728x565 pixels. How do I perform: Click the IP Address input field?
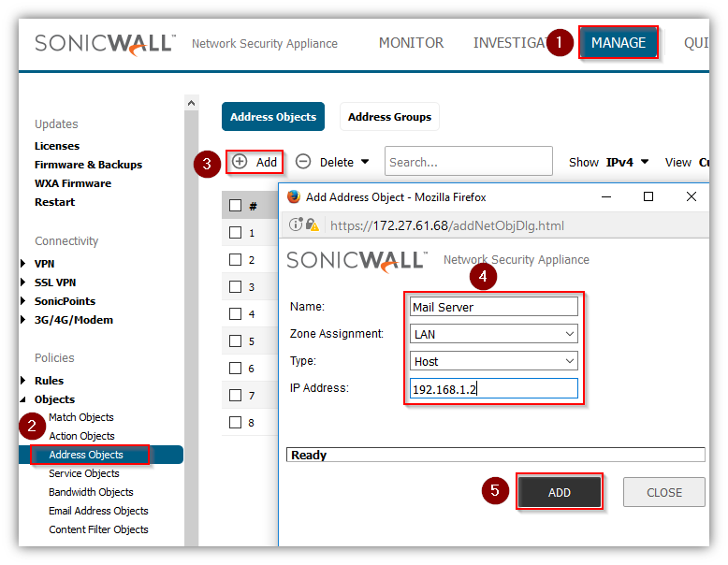pos(493,388)
